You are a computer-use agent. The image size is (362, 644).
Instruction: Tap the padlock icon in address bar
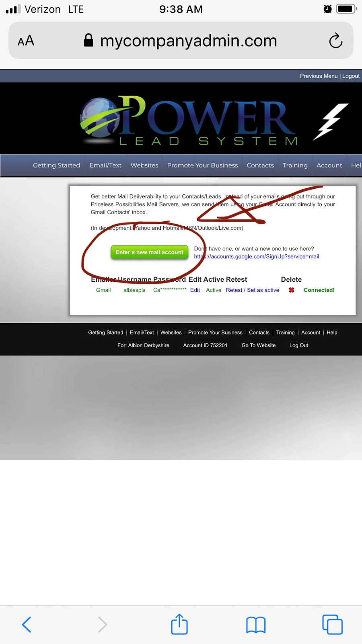point(88,40)
